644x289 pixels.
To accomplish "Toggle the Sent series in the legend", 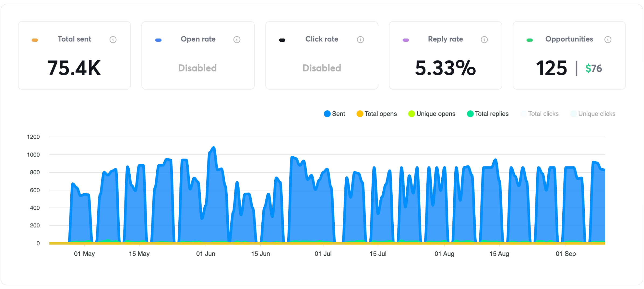I will tap(334, 114).
